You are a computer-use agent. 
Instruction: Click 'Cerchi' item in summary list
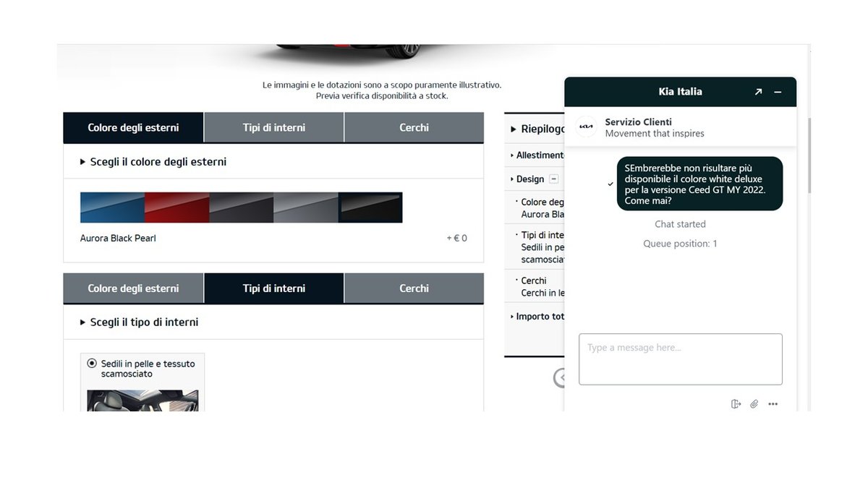pyautogui.click(x=534, y=281)
